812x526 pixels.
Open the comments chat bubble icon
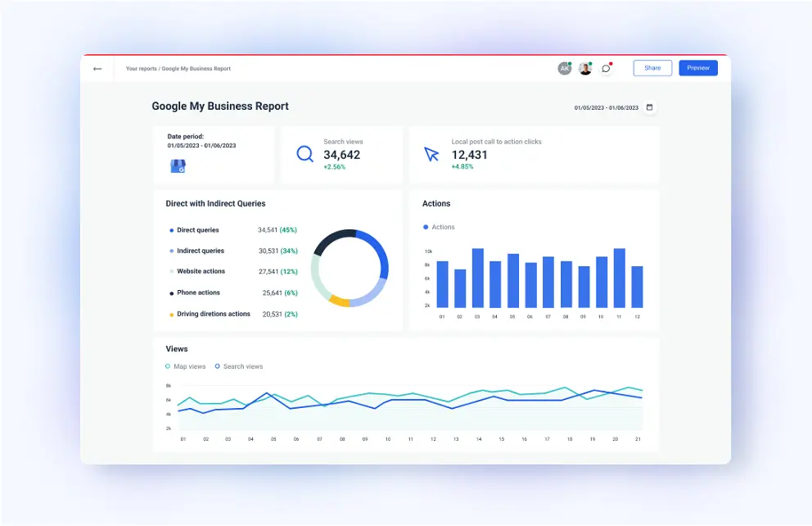[x=606, y=69]
